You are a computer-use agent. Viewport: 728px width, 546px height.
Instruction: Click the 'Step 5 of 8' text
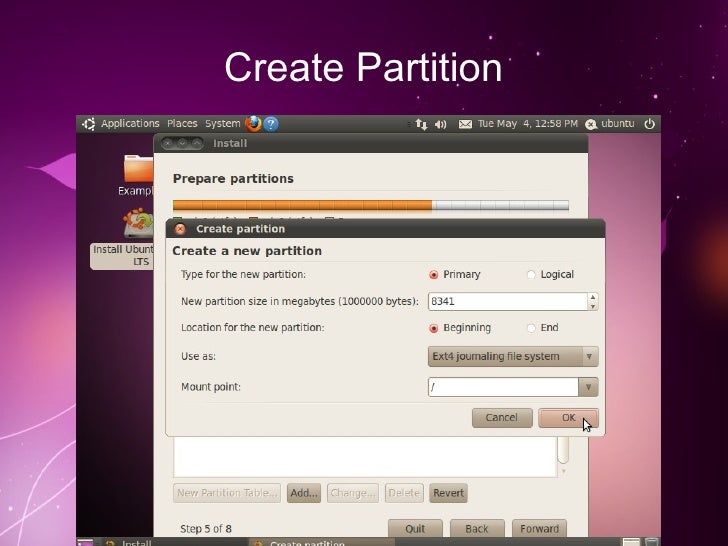click(206, 529)
